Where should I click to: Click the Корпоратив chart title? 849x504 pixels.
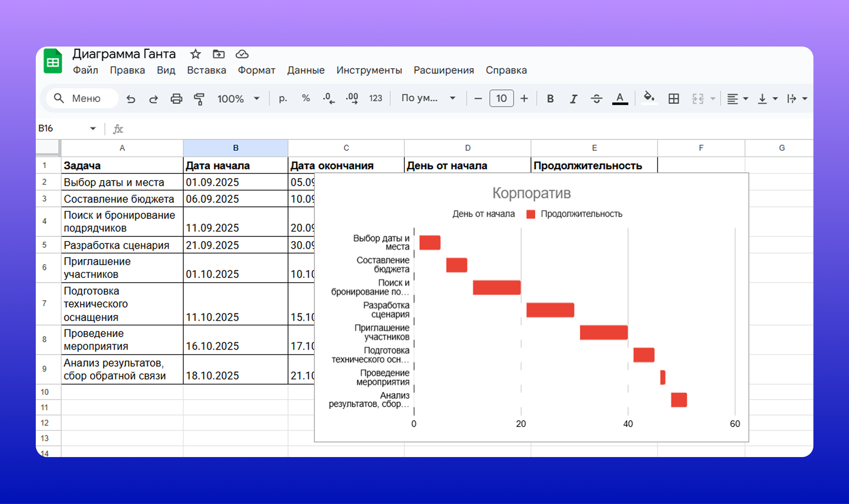point(531,193)
